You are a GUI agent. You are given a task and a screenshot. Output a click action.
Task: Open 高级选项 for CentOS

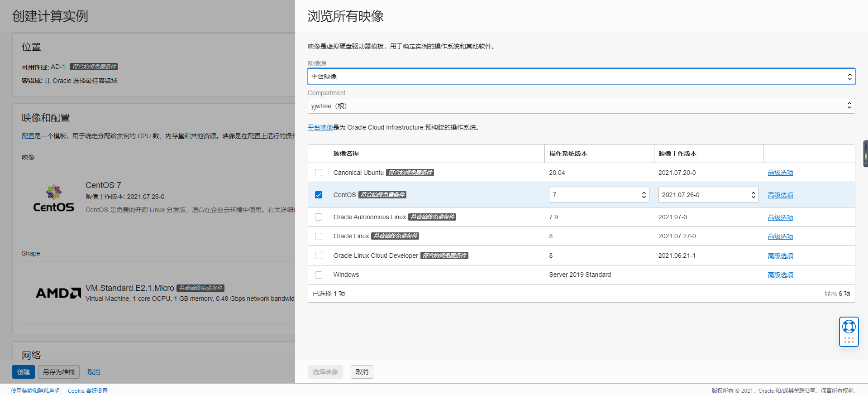point(780,195)
